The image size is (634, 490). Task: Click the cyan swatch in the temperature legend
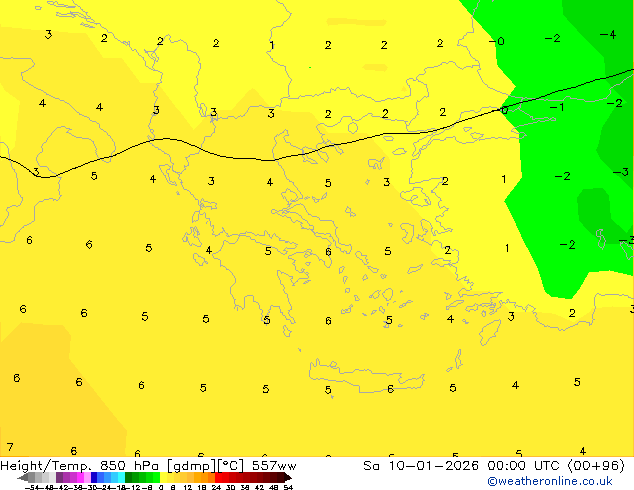click(121, 477)
